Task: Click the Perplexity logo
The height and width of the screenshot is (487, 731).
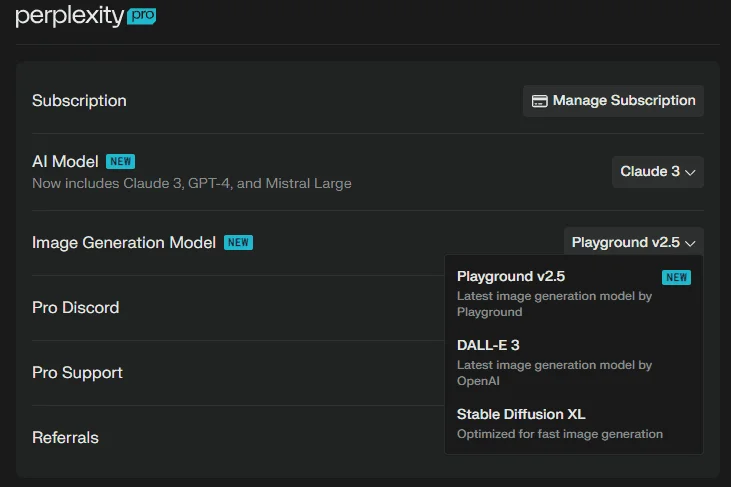Action: [69, 16]
